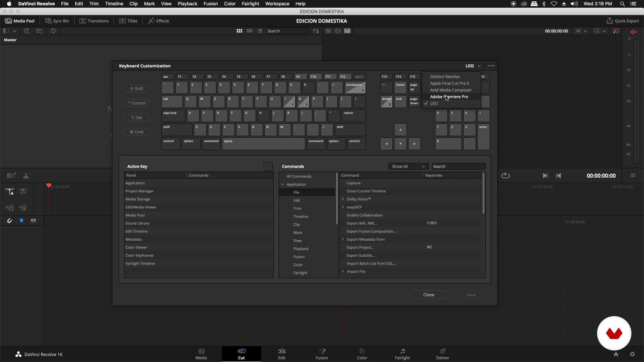644x362 pixels.
Task: Select the Edit command category
Action: click(297, 200)
